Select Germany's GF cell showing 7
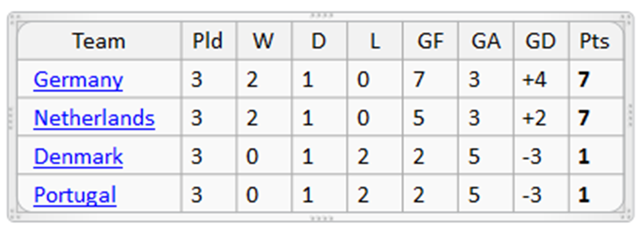644x228 pixels. pyautogui.click(x=430, y=80)
